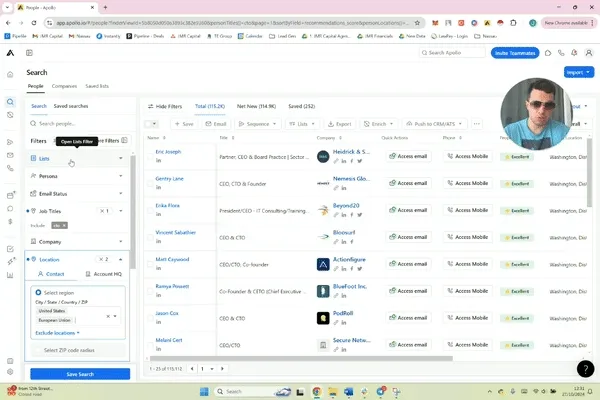The height and width of the screenshot is (400, 600).
Task: Click the Apollo logo at top left
Action: [10, 53]
